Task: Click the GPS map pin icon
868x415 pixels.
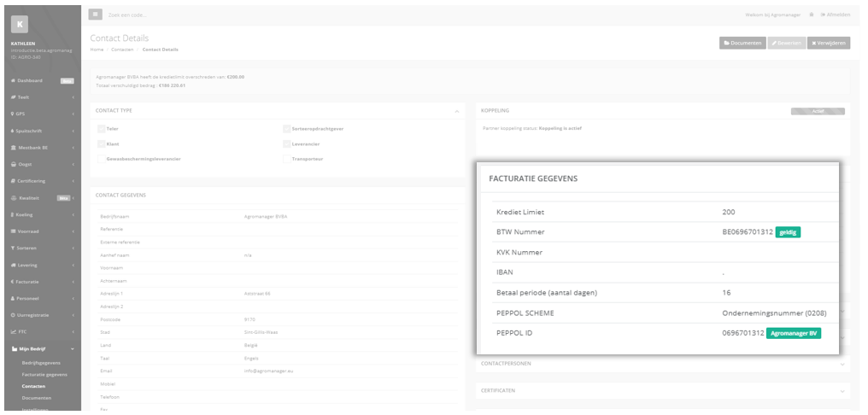Action: 13,114
